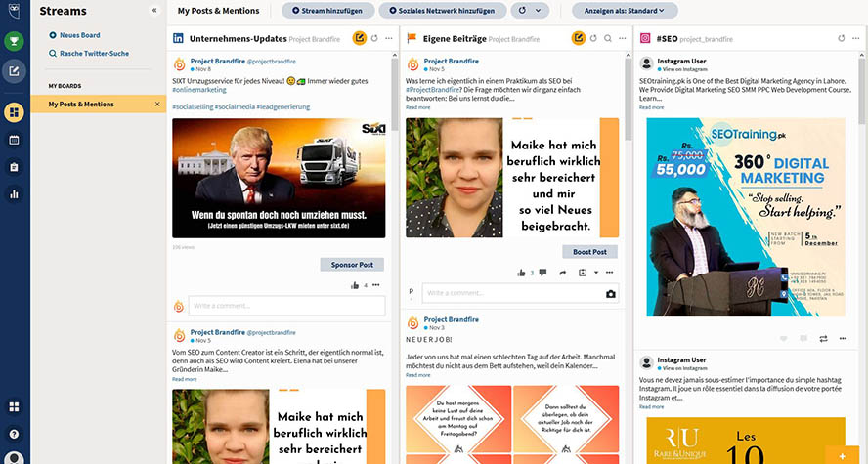Image resolution: width=868 pixels, height=464 pixels.
Task: Refresh all streams via top refresh icon
Action: pyautogui.click(x=522, y=11)
